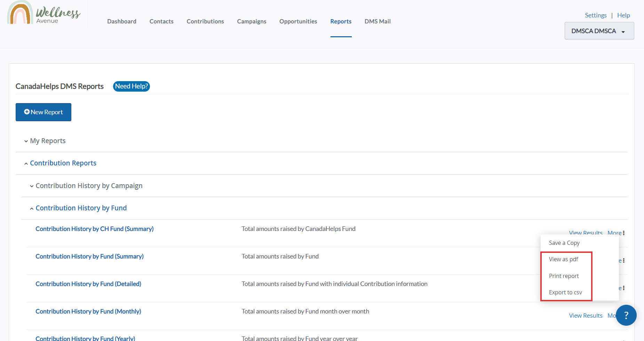
Task: Open the DMSCA DMSCA account dropdown
Action: [599, 31]
